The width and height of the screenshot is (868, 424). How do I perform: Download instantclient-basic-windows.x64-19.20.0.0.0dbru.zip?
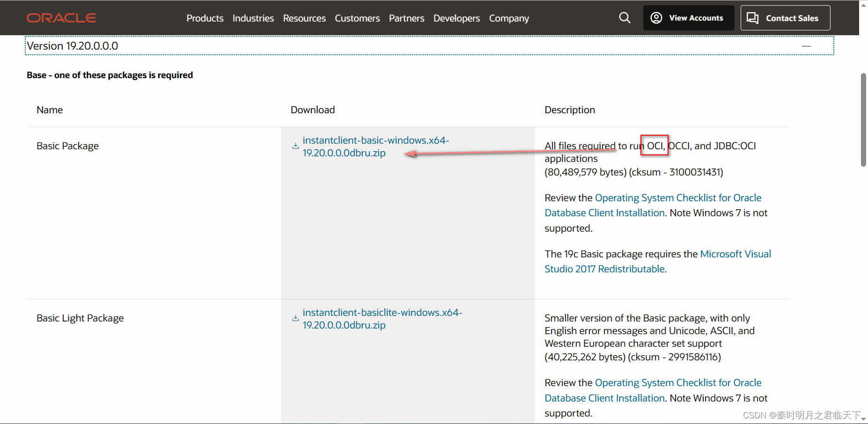click(x=376, y=146)
